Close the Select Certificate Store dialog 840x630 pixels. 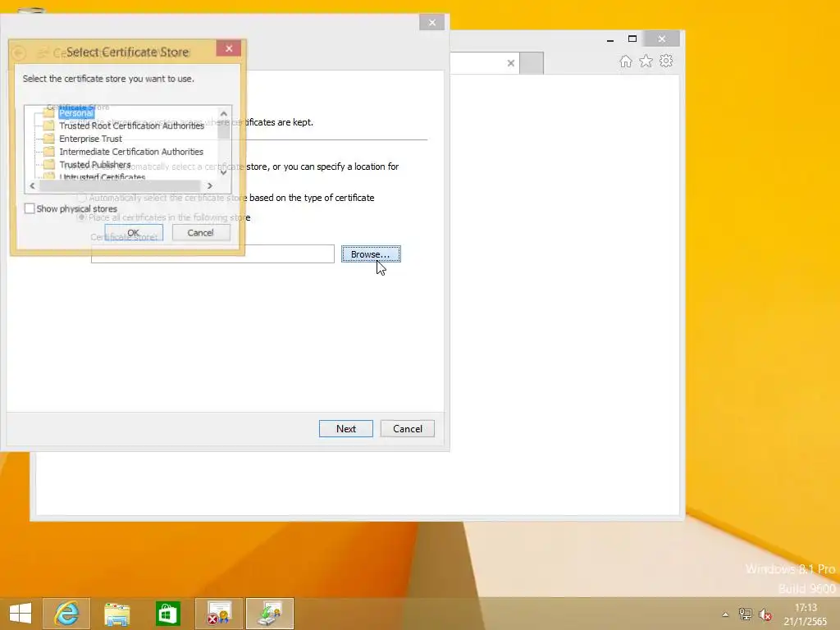click(229, 48)
